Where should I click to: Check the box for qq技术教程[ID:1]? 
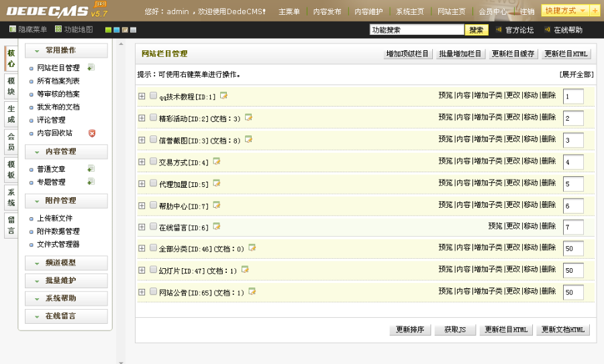click(x=153, y=95)
